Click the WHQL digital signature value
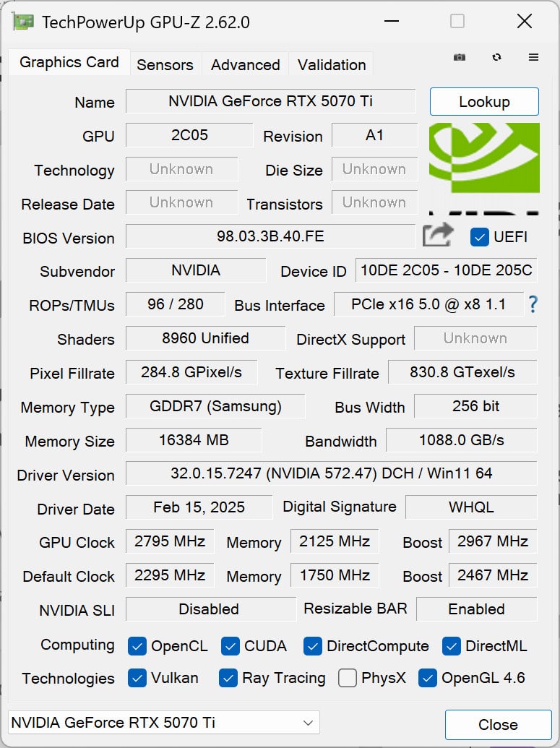 [471, 507]
